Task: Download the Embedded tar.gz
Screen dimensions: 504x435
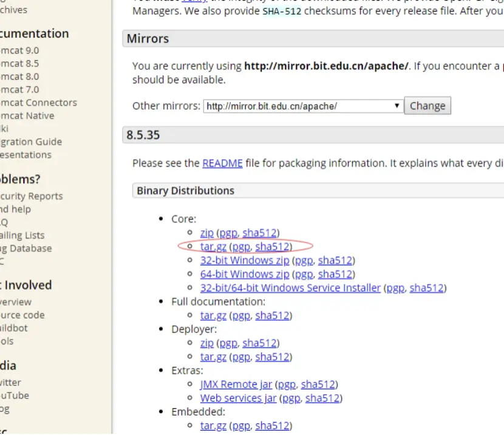Action: tap(213, 426)
